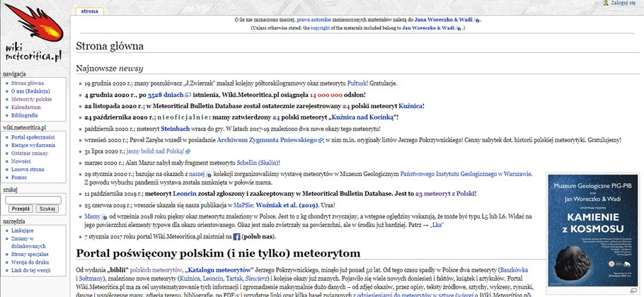Open the Nowości sidebar link
The width and height of the screenshot is (644, 297).
[x=21, y=162]
